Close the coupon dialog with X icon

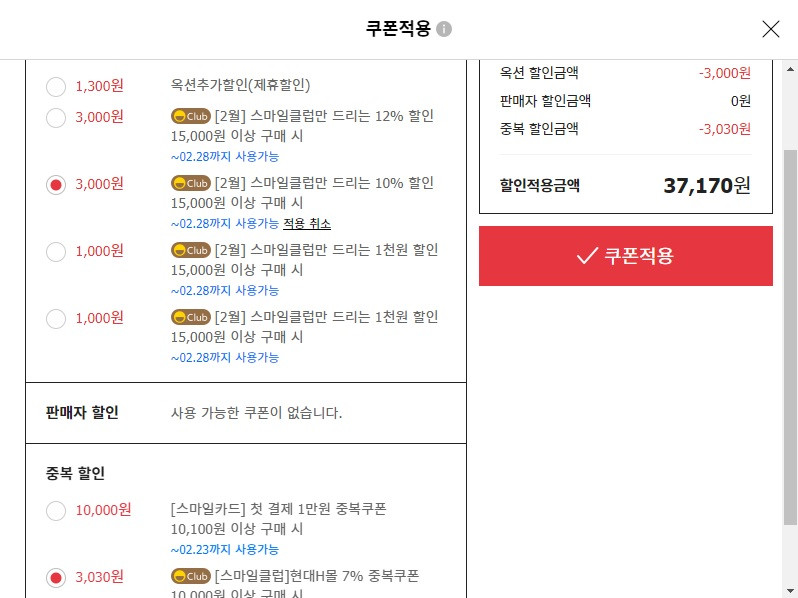click(771, 29)
